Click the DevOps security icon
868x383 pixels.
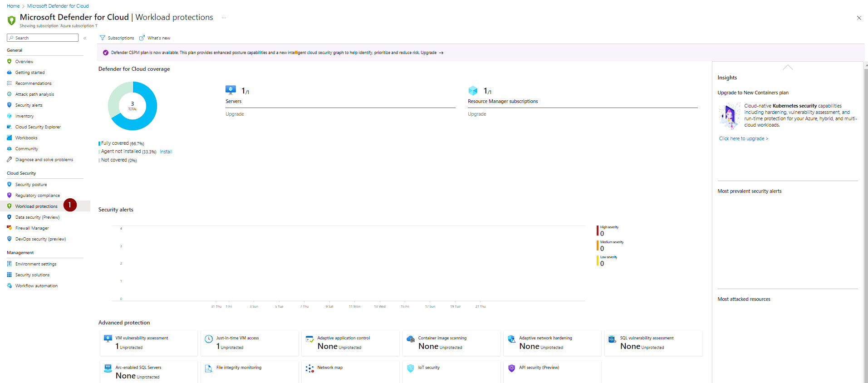tap(9, 239)
